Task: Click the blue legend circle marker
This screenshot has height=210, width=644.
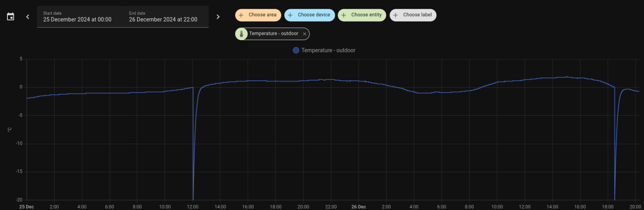Action: [296, 50]
